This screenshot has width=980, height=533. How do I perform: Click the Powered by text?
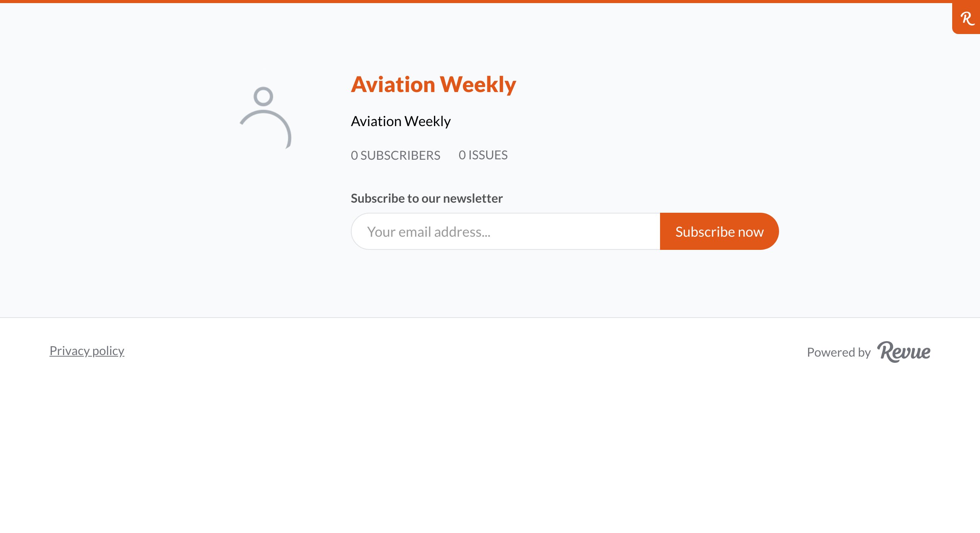point(839,352)
